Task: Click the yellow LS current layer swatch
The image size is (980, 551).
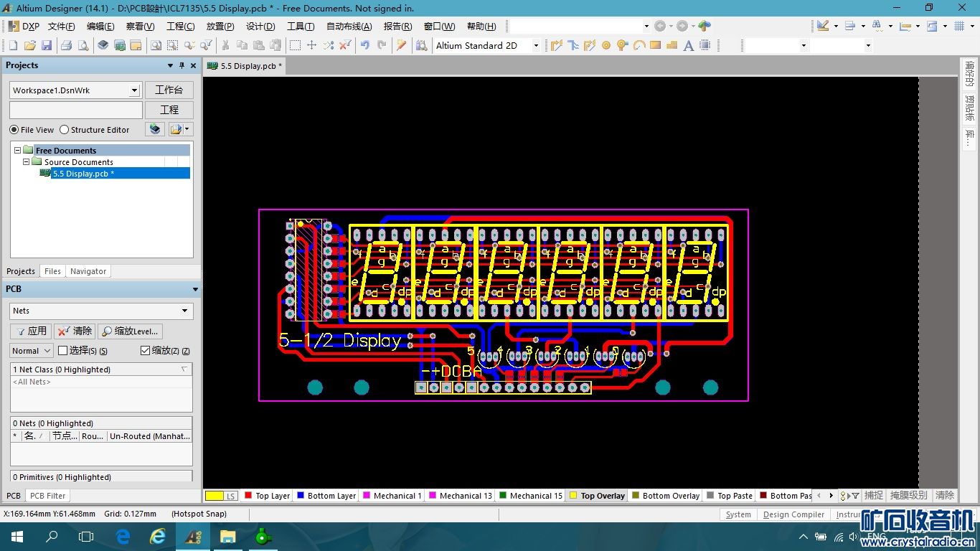Action: tap(222, 496)
